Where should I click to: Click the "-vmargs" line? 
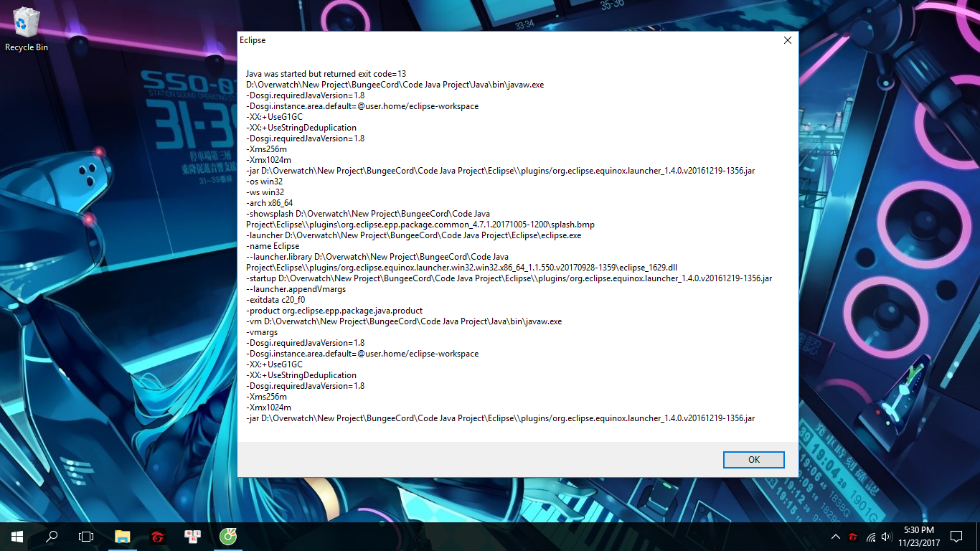(x=261, y=332)
